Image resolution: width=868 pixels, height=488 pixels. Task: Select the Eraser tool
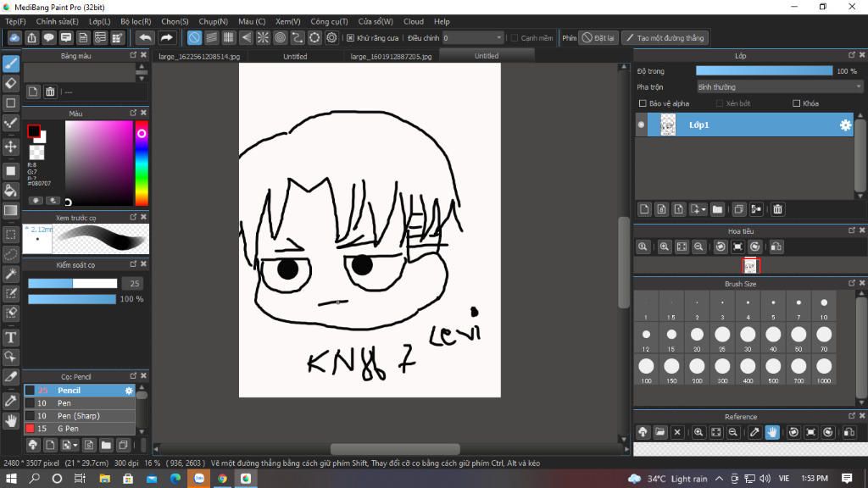coord(10,84)
